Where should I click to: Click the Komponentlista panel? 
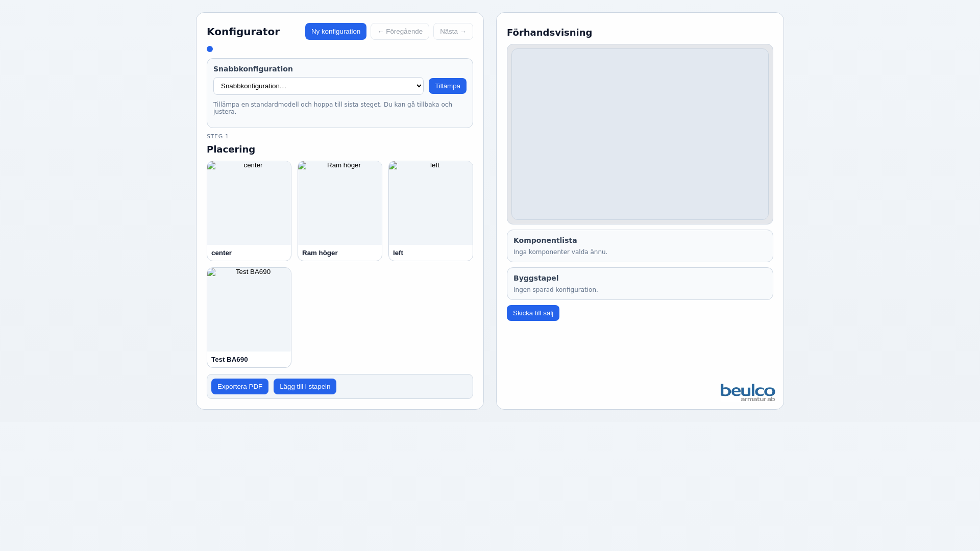tap(640, 246)
